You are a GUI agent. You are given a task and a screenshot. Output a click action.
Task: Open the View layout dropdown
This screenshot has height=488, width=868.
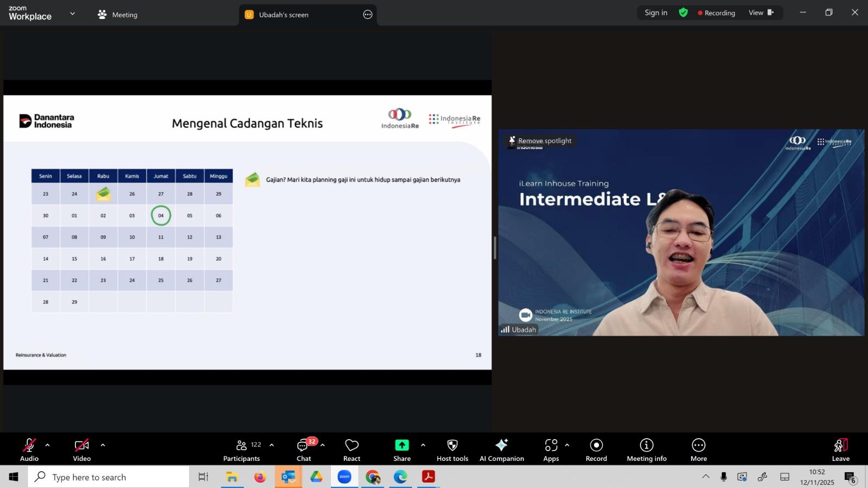761,13
